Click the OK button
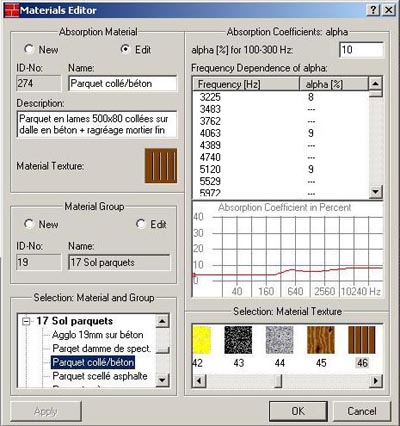This screenshot has width=400, height=426. (x=298, y=411)
